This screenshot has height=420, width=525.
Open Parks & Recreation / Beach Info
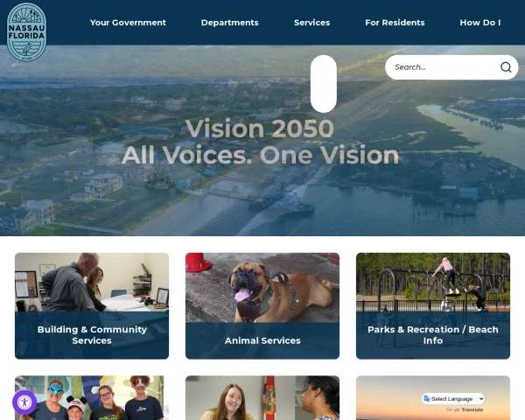coord(433,305)
